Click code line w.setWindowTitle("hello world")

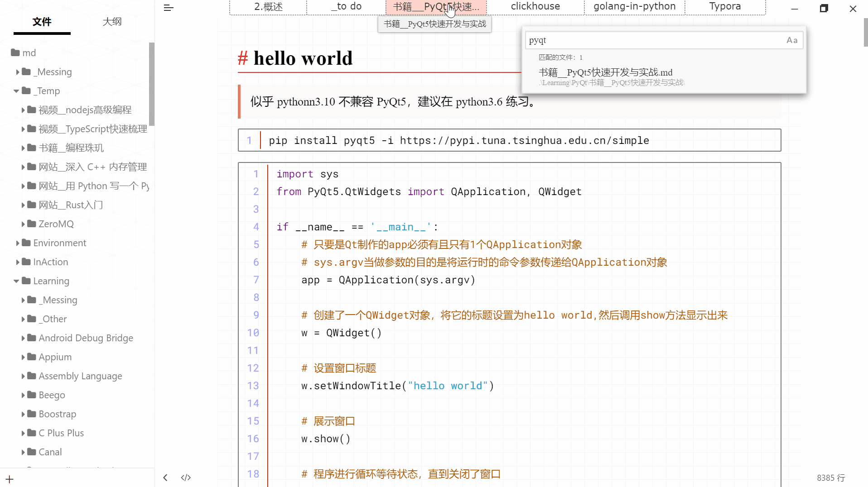click(397, 386)
